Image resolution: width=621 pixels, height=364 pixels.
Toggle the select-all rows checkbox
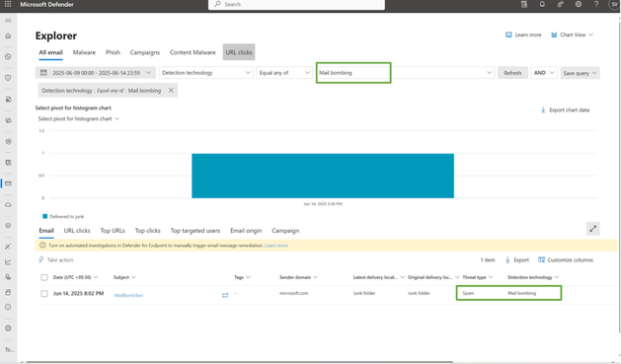pyautogui.click(x=44, y=277)
